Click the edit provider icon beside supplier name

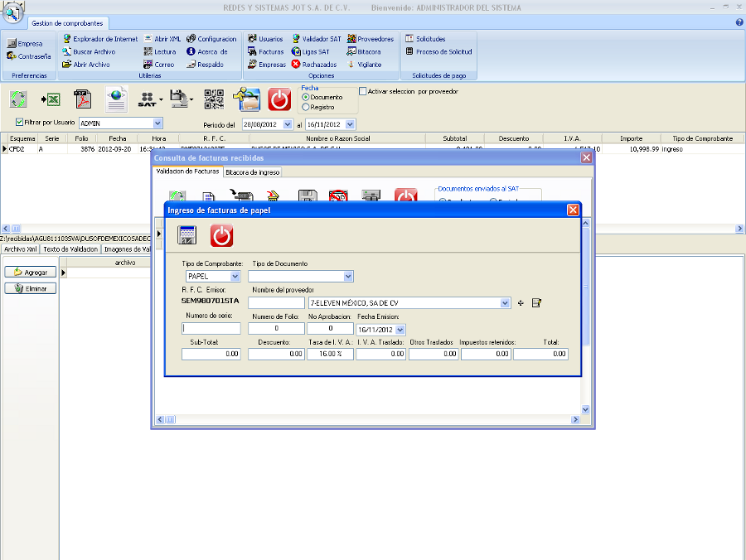536,303
